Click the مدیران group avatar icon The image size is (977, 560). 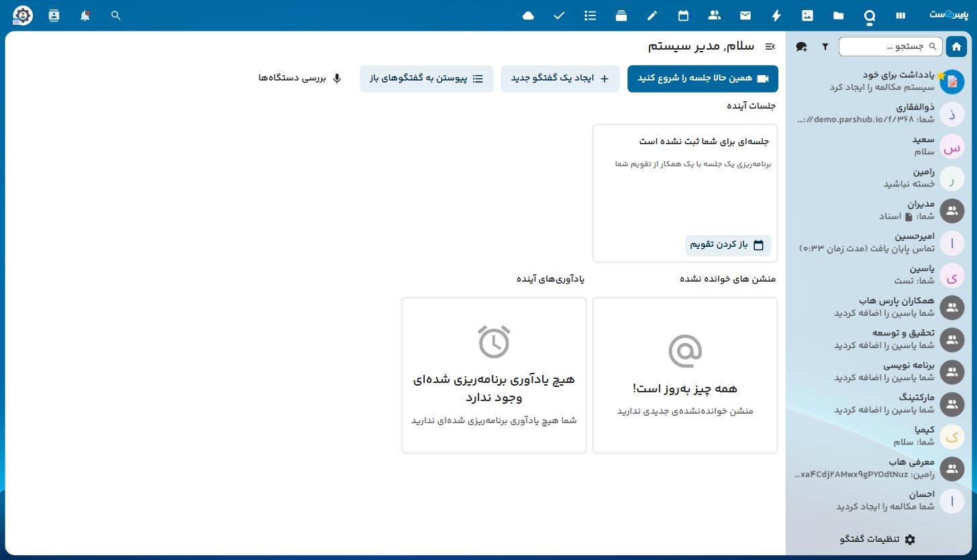[x=952, y=211]
